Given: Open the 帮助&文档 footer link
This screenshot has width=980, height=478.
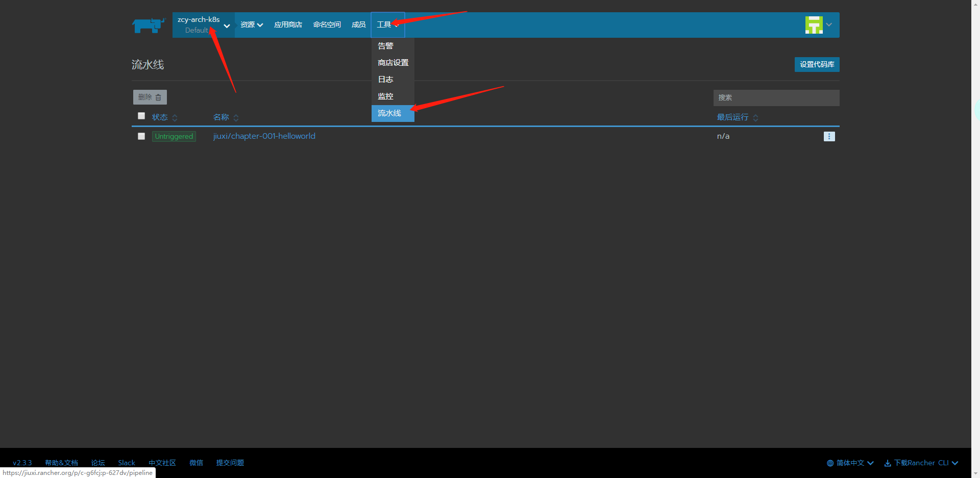Looking at the screenshot, I should (x=61, y=463).
